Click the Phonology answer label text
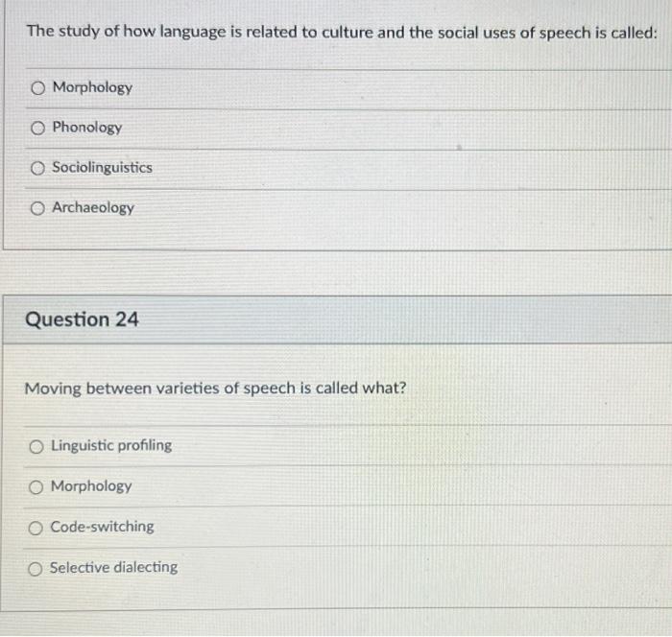 [x=87, y=128]
